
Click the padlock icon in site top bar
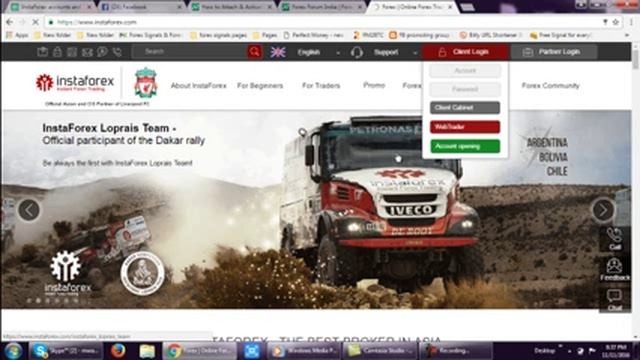point(58,52)
